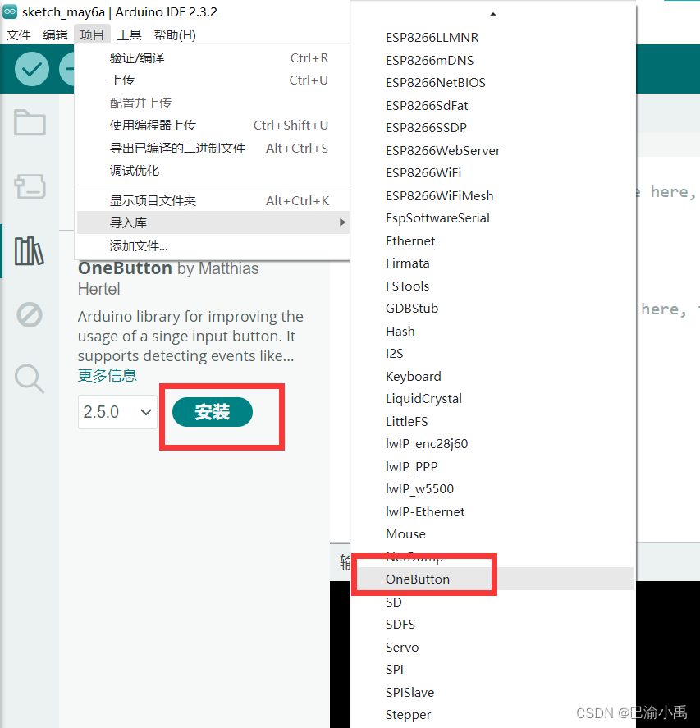Open the 工具 menu
The image size is (700, 728).
pyautogui.click(x=129, y=34)
